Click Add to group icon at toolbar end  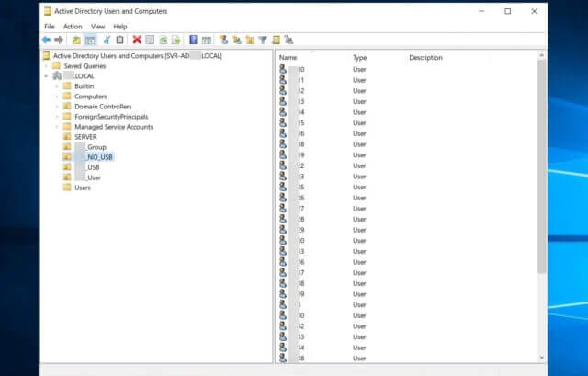point(288,40)
